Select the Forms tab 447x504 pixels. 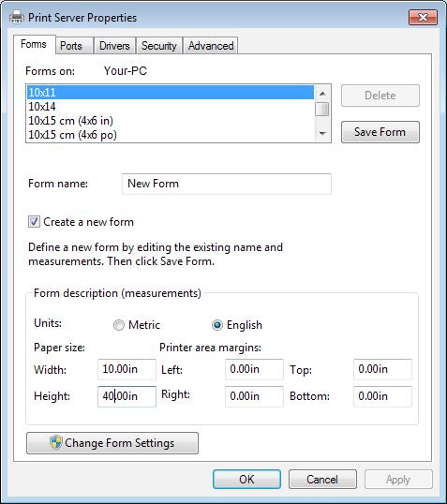coord(34,44)
